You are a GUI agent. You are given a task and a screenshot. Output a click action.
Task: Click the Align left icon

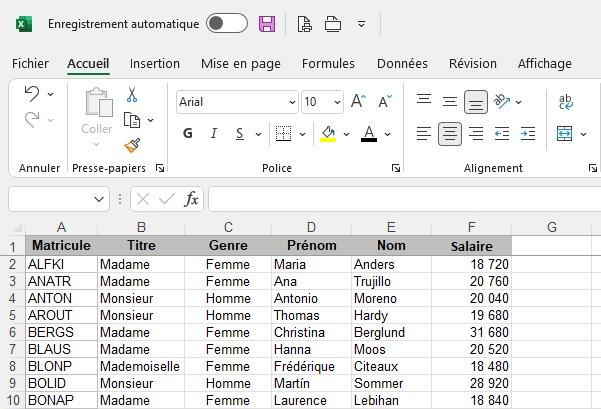click(424, 134)
